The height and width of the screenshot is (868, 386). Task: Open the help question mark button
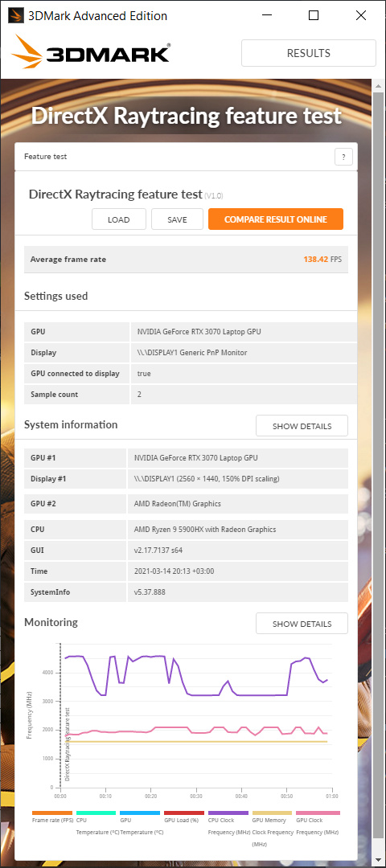(x=343, y=158)
